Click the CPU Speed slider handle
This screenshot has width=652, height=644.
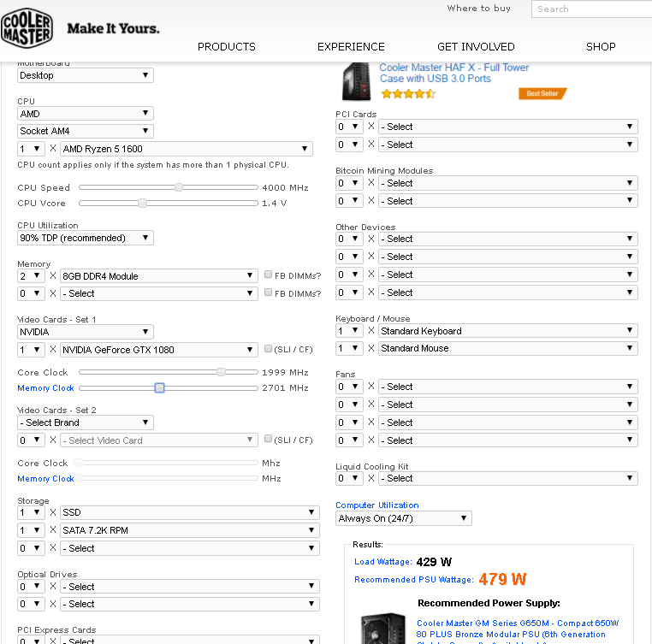pyautogui.click(x=179, y=187)
